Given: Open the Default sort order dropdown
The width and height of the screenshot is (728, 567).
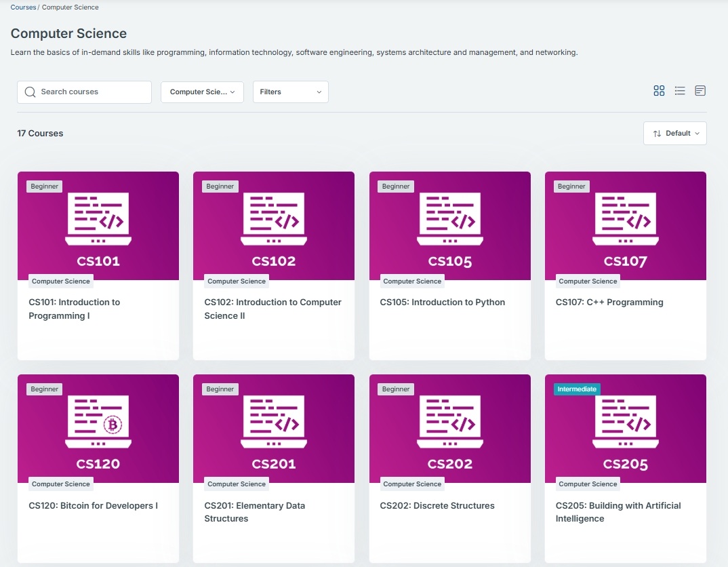Looking at the screenshot, I should (675, 134).
